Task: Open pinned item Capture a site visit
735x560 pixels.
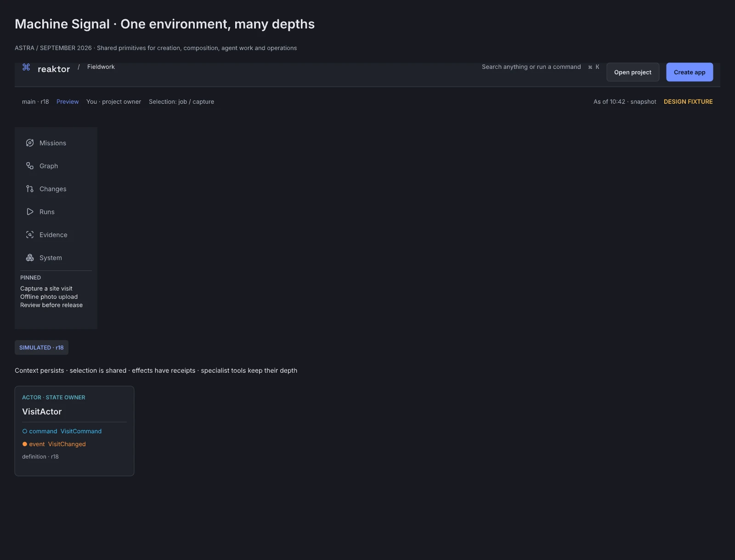Action: (x=46, y=289)
